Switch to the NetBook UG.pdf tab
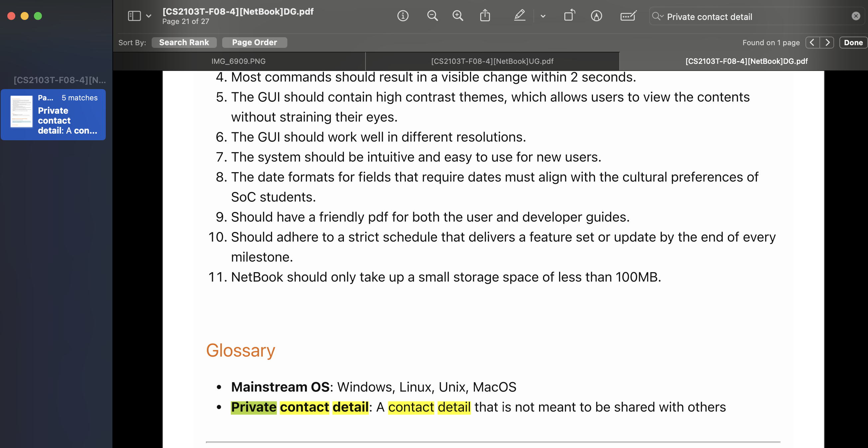 click(492, 61)
